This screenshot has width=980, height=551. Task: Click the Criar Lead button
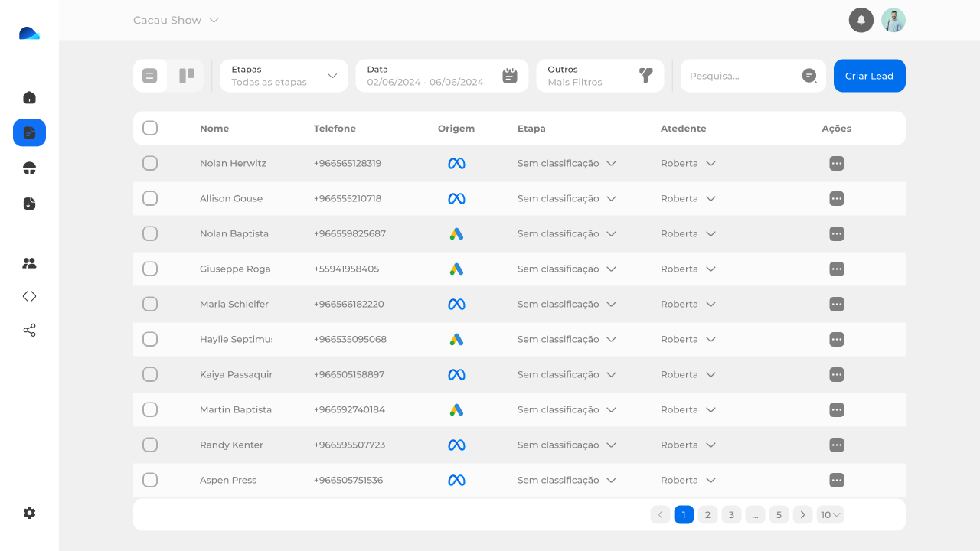point(870,76)
